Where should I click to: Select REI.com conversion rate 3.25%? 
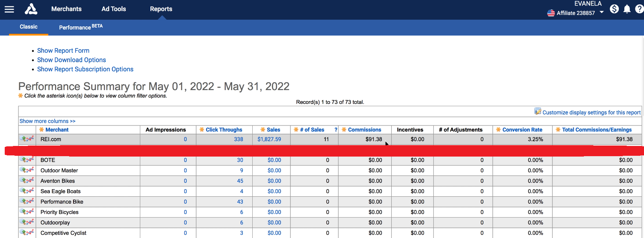click(x=536, y=139)
